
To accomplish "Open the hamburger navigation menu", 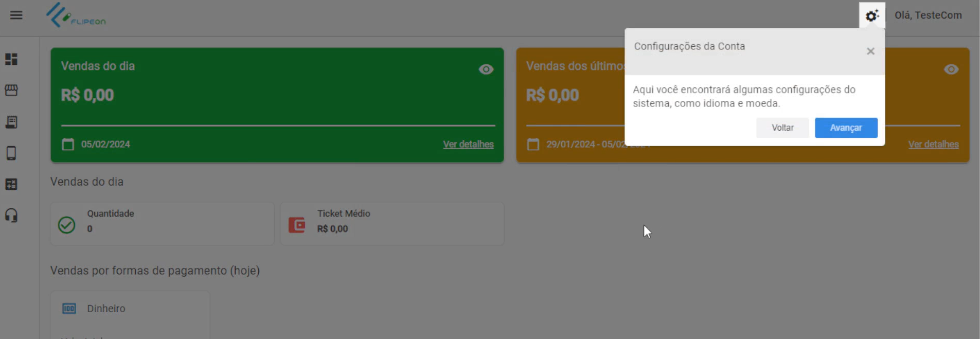I will tap(16, 15).
